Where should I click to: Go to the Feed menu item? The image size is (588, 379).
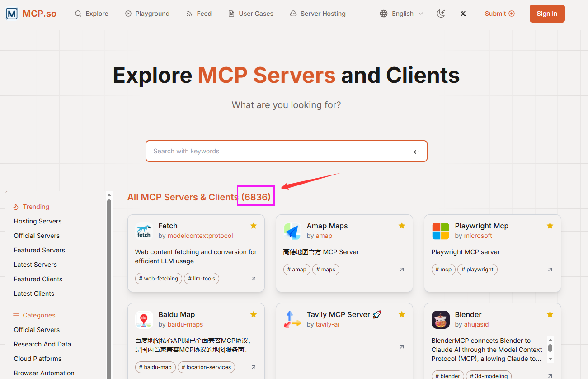(199, 14)
